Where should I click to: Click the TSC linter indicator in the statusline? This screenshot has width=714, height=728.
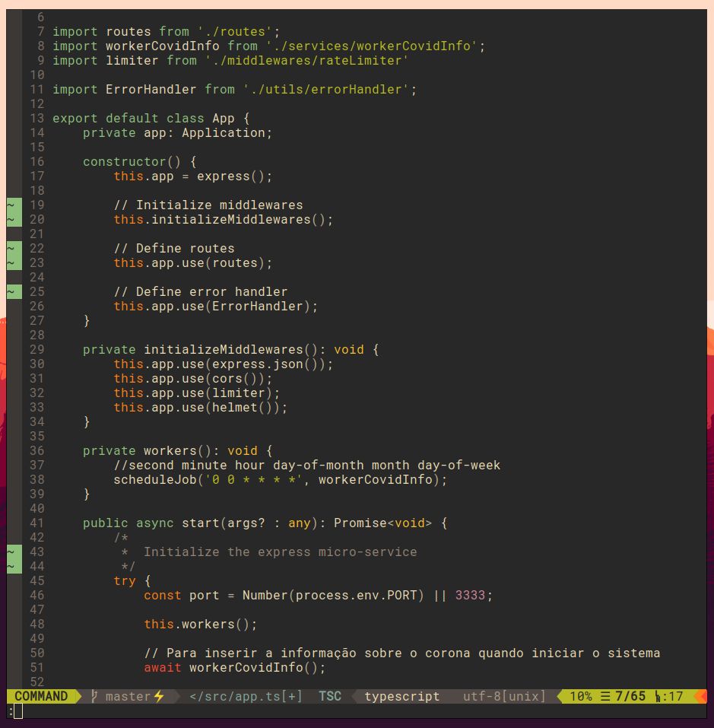[329, 696]
